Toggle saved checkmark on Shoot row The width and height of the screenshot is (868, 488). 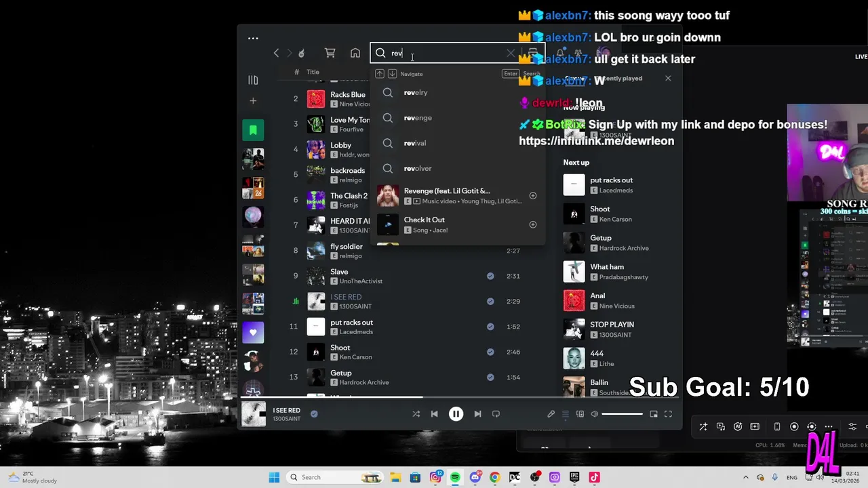[490, 352]
